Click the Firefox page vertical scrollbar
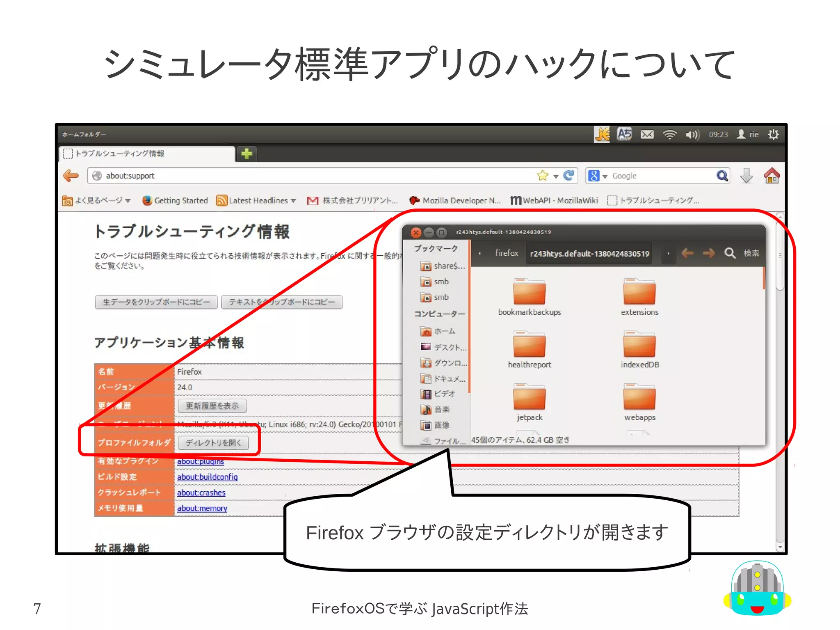 tap(780, 382)
